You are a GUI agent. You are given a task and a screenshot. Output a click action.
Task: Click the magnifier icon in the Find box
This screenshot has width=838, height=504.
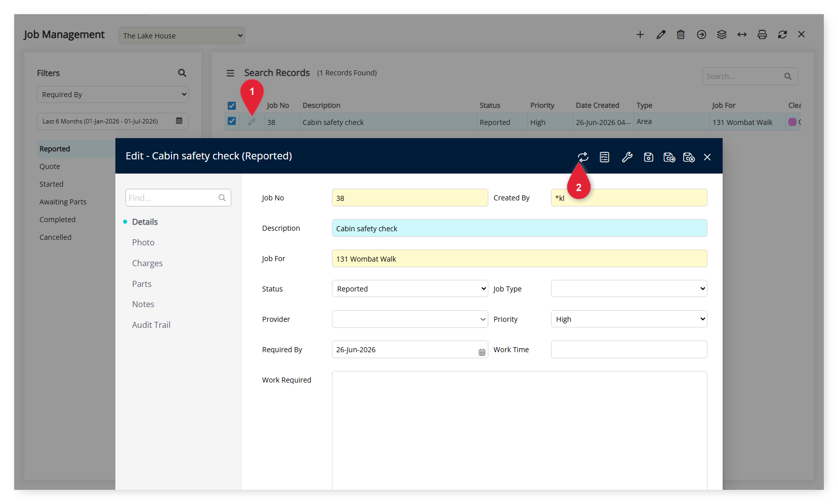click(x=222, y=198)
